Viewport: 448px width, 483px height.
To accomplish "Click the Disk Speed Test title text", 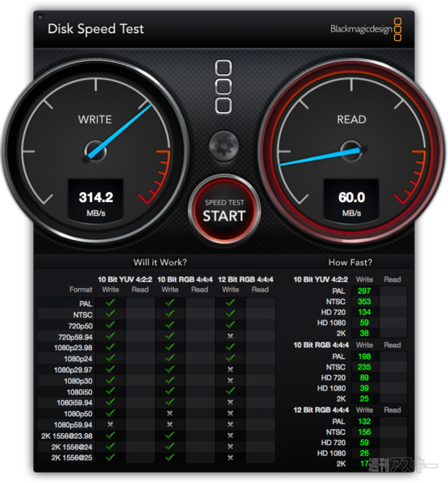I will pos(96,29).
